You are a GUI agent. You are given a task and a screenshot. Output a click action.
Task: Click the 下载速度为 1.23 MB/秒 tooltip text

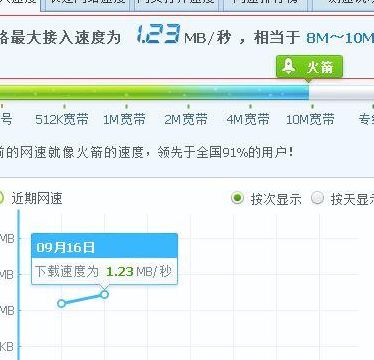[103, 271]
